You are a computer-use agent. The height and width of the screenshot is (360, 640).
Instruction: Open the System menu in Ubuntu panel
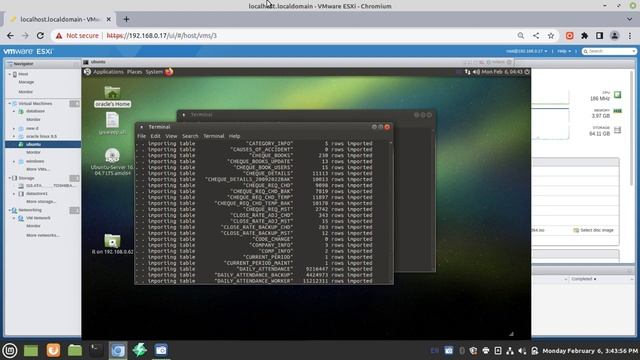pos(154,72)
